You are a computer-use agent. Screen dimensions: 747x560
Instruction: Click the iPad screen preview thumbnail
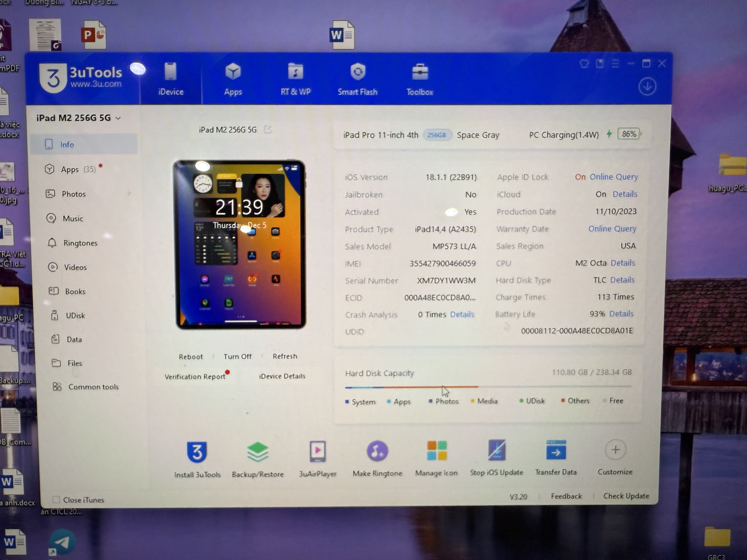pyautogui.click(x=240, y=244)
